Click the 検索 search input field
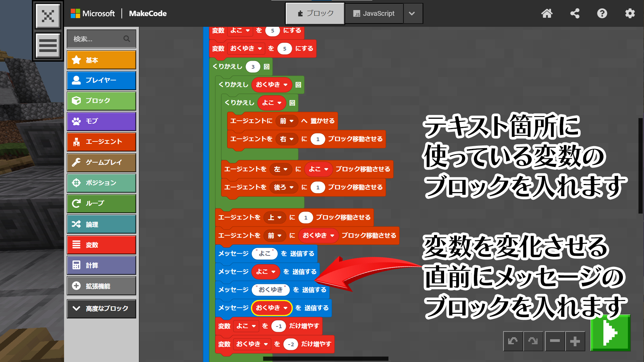 pos(97,39)
